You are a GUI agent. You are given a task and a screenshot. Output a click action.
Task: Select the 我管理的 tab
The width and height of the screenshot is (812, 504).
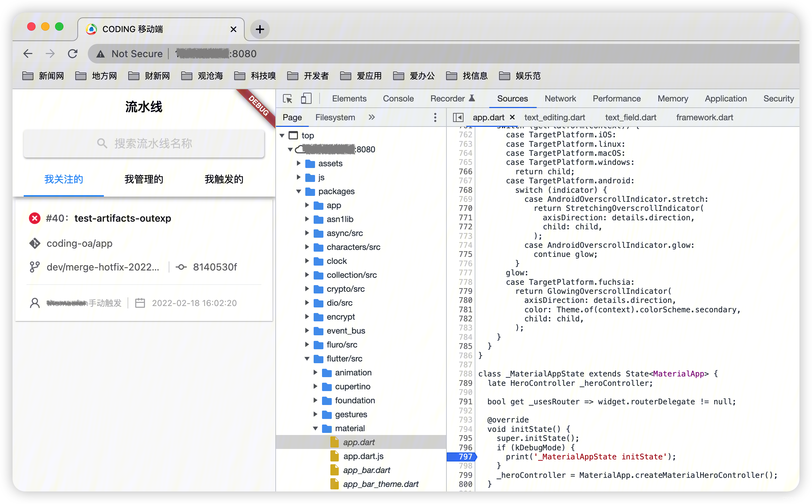click(x=144, y=179)
